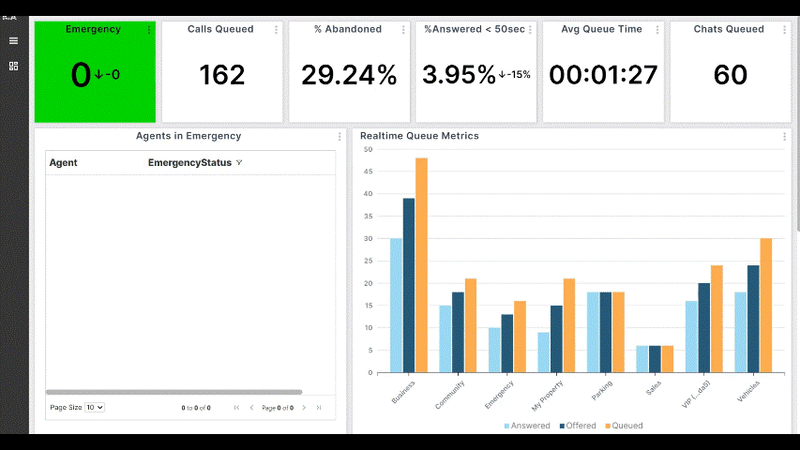Click the Parking answered light blue bar
The image size is (800, 450).
[593, 332]
